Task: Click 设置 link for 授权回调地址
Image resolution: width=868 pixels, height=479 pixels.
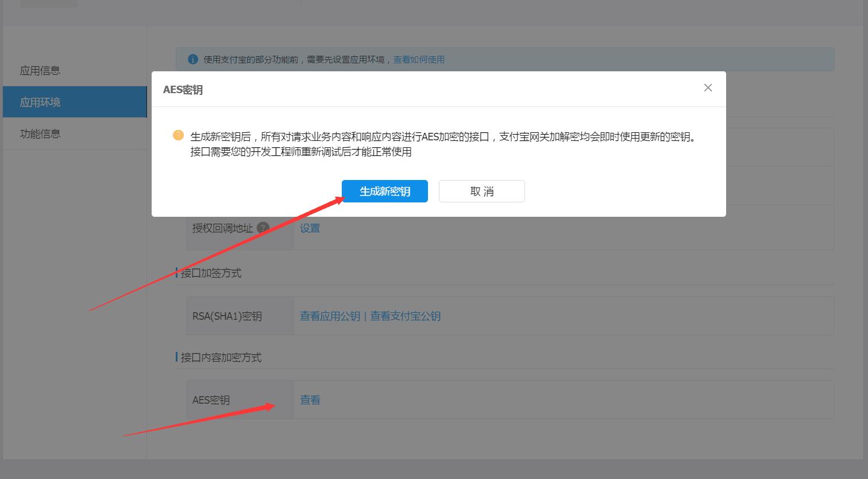Action: (310, 228)
